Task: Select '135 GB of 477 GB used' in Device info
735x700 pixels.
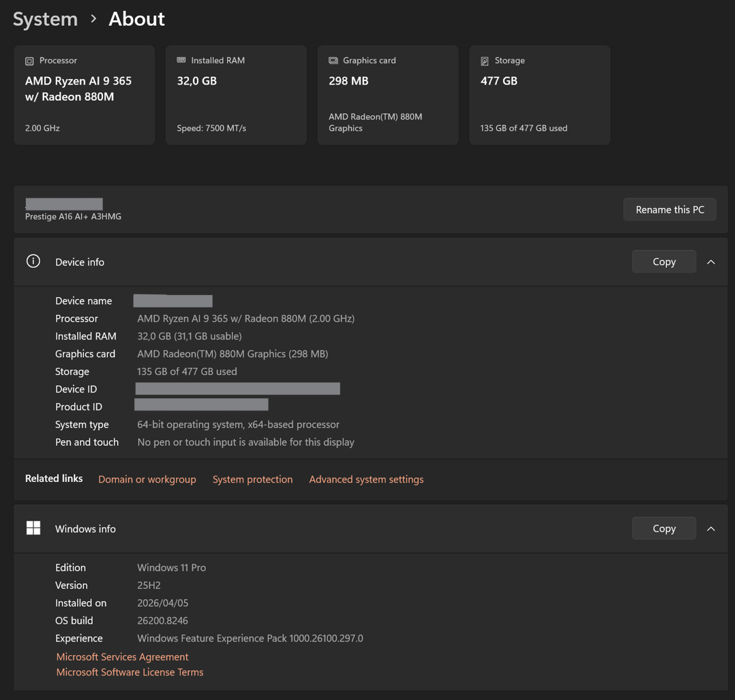Action: (x=187, y=371)
